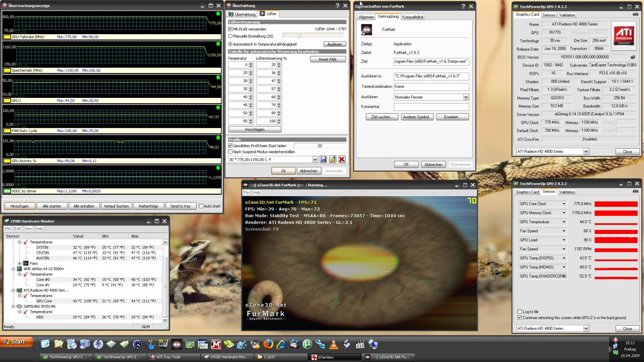
Task: Click the 'Auslesen' button
Action: click(x=335, y=44)
